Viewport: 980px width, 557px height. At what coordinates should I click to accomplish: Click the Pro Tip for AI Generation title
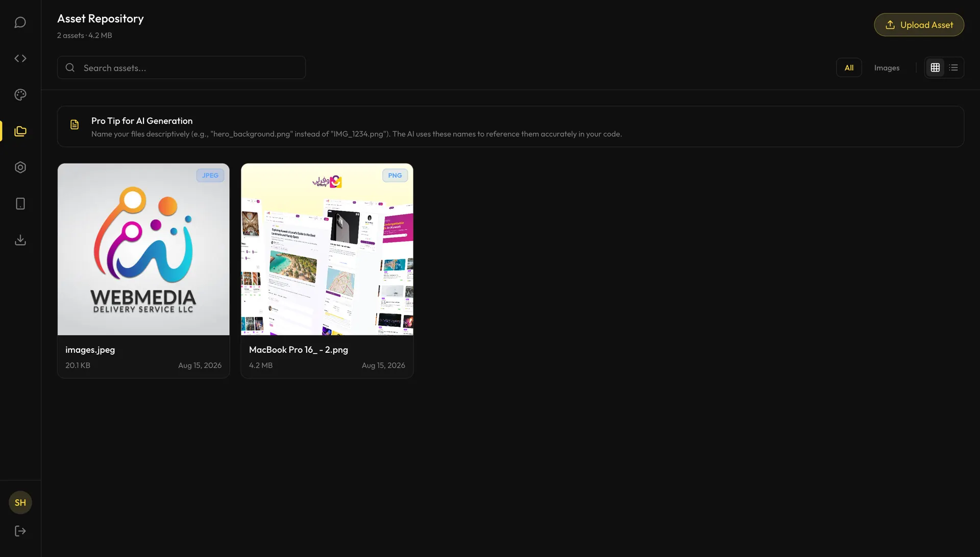(142, 121)
